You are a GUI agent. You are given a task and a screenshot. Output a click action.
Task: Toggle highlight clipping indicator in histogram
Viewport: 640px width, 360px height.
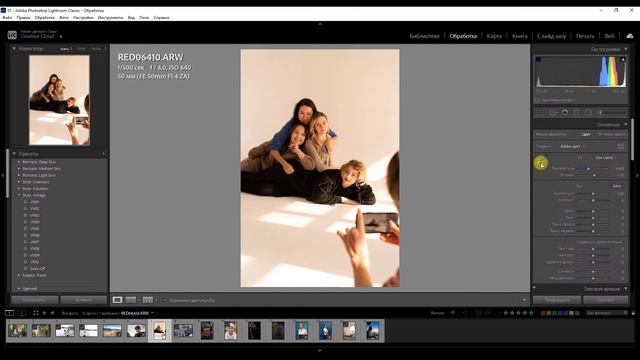[623, 60]
